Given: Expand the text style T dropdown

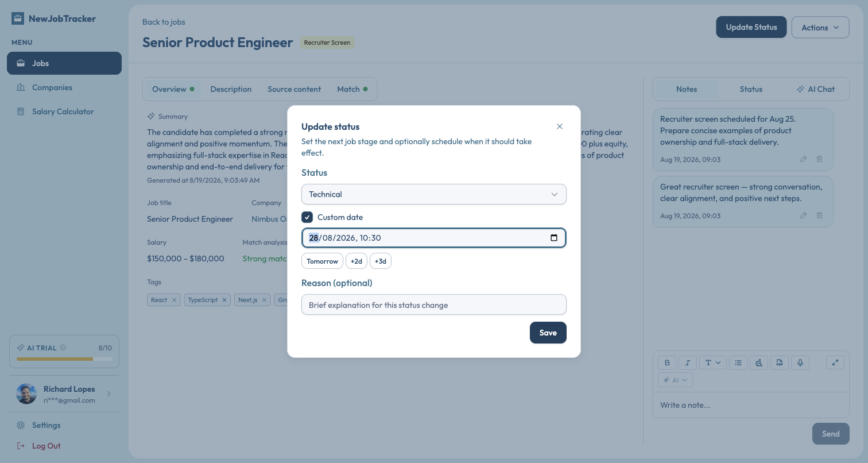Looking at the screenshot, I should tap(713, 362).
